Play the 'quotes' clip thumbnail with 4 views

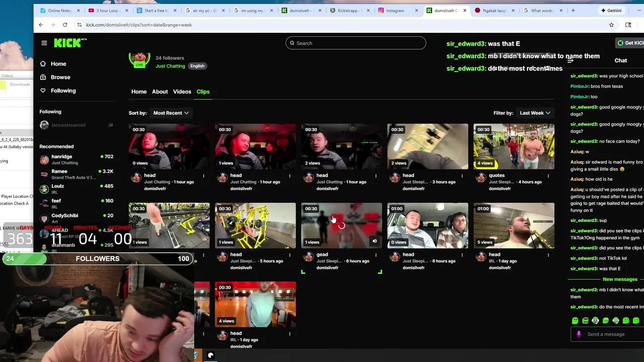[514, 147]
